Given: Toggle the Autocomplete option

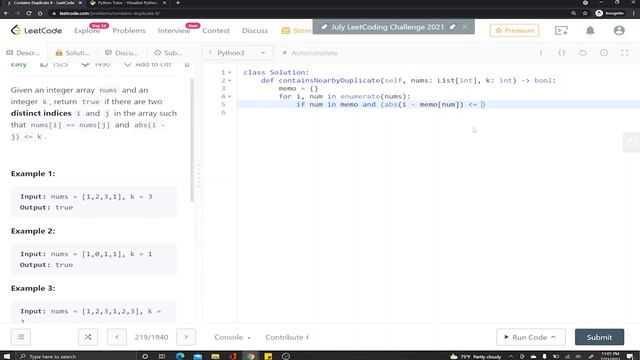Looking at the screenshot, I should (x=310, y=53).
